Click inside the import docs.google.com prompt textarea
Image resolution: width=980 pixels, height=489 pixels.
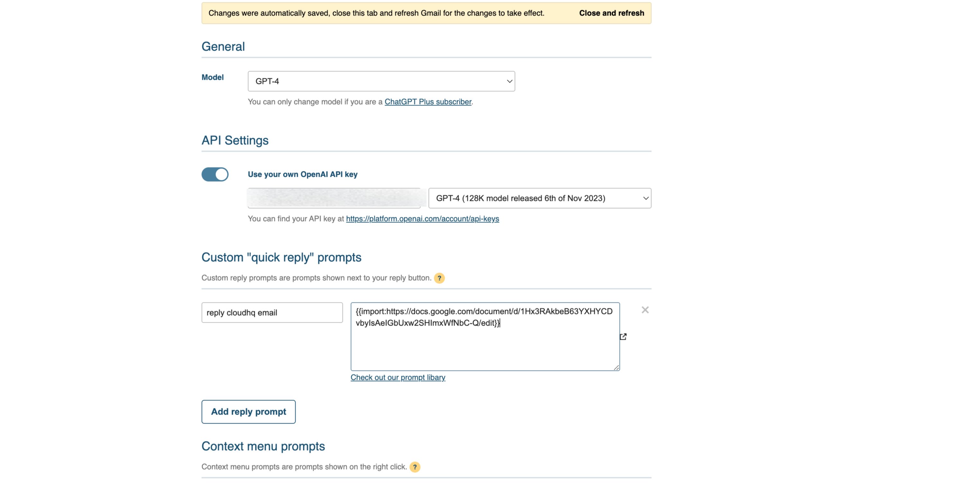point(485,346)
